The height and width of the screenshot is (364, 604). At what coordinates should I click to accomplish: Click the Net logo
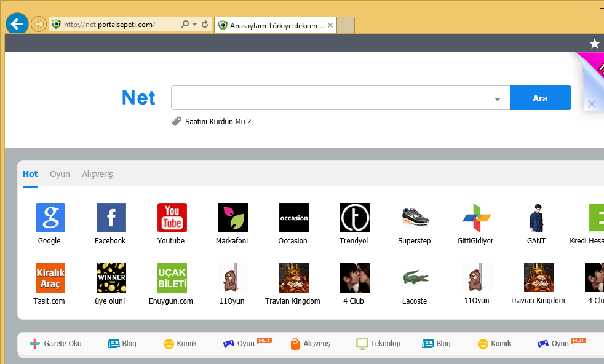pos(138,97)
